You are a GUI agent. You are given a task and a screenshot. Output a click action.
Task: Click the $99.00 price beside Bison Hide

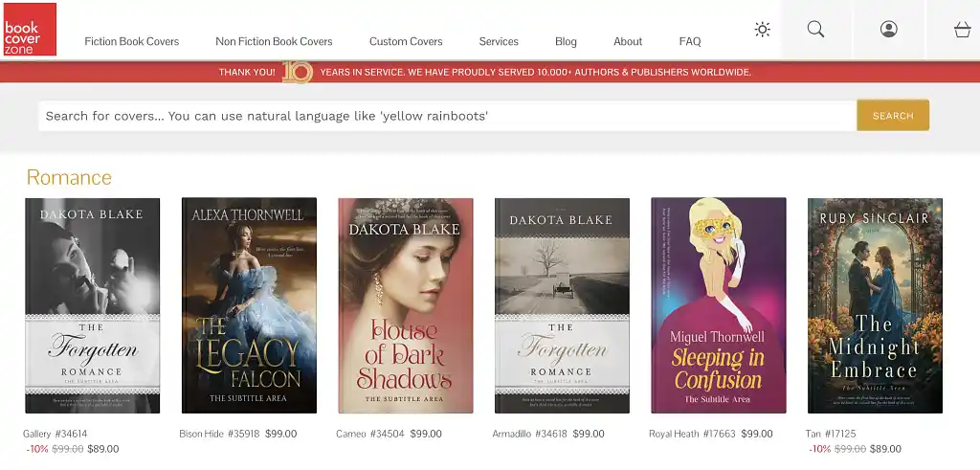[x=281, y=434]
